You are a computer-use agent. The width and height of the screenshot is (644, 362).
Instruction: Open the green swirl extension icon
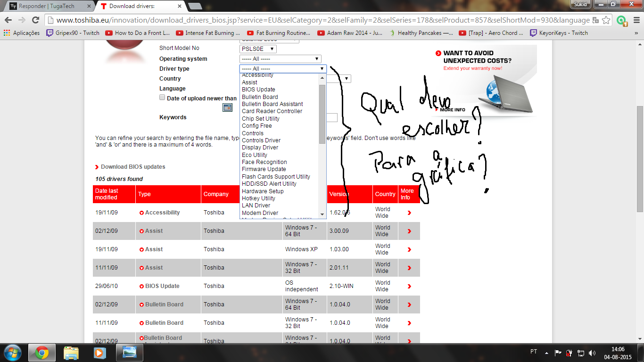click(x=621, y=20)
